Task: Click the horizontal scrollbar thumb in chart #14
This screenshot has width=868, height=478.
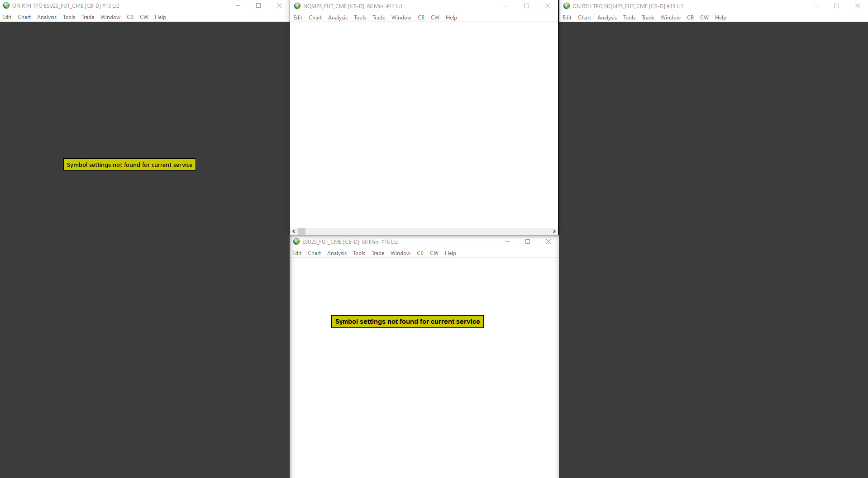Action: pos(302,232)
